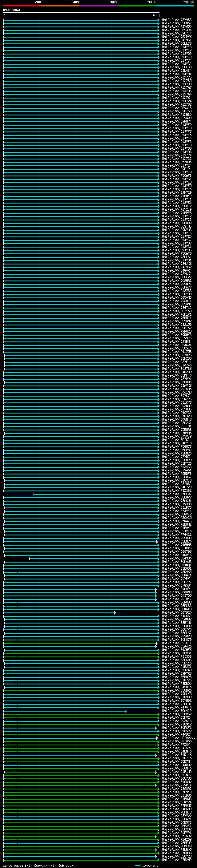Select UniRef100_O82158 label
The image size is (197, 868).
click(x=177, y=311)
